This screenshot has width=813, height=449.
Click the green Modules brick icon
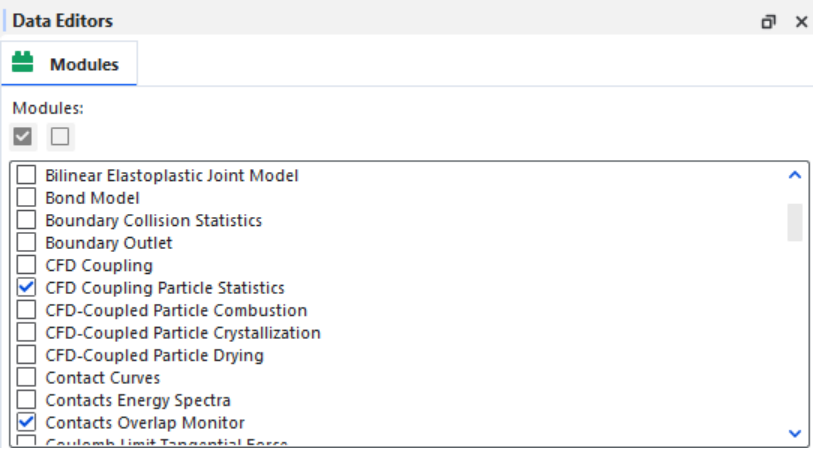click(22, 62)
